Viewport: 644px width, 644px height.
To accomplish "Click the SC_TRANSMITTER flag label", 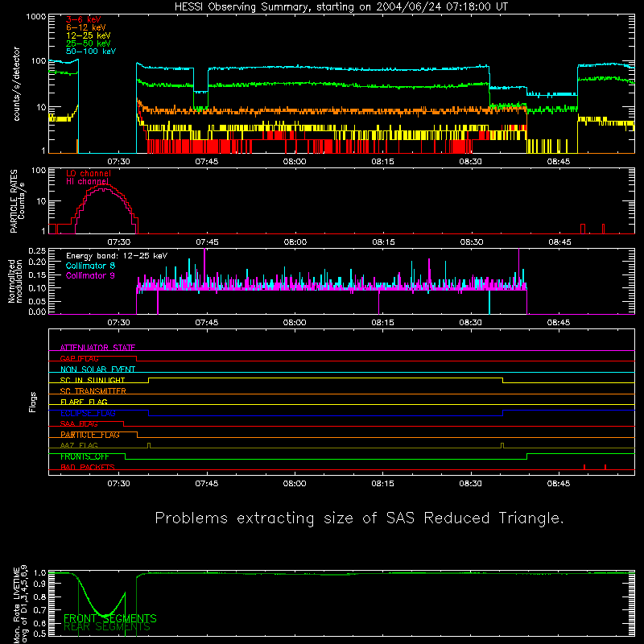I will click(93, 391).
